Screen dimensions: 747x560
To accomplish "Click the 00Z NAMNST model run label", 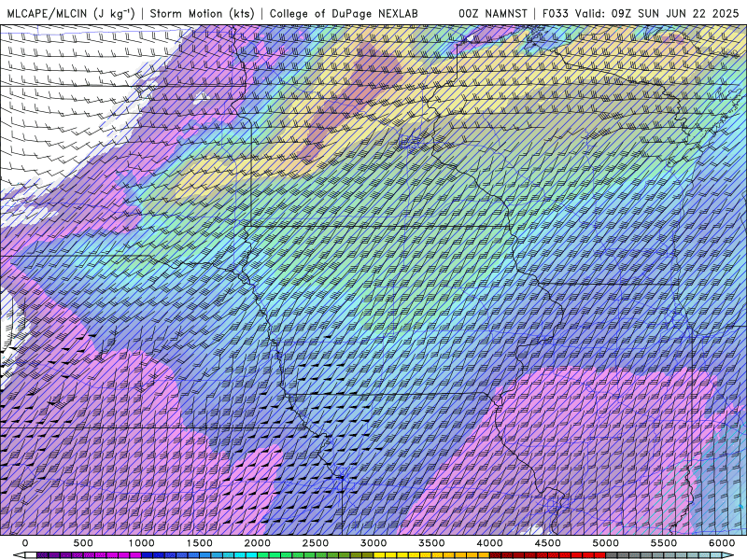I will (x=493, y=13).
